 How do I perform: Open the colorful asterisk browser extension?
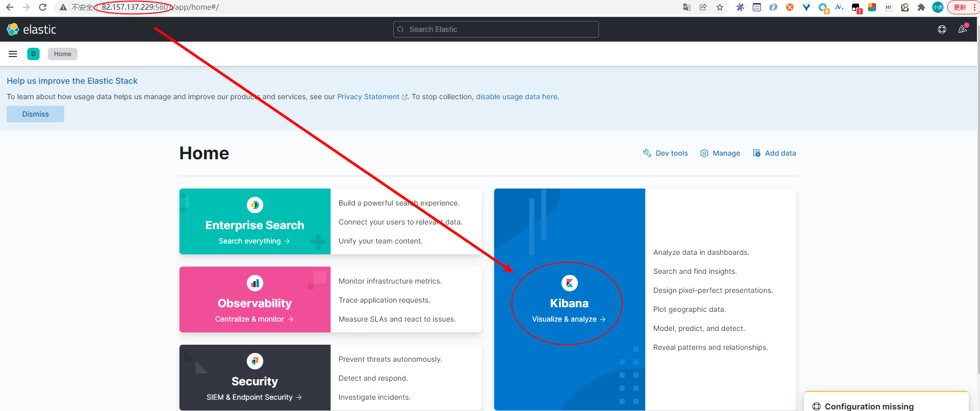tap(740, 7)
